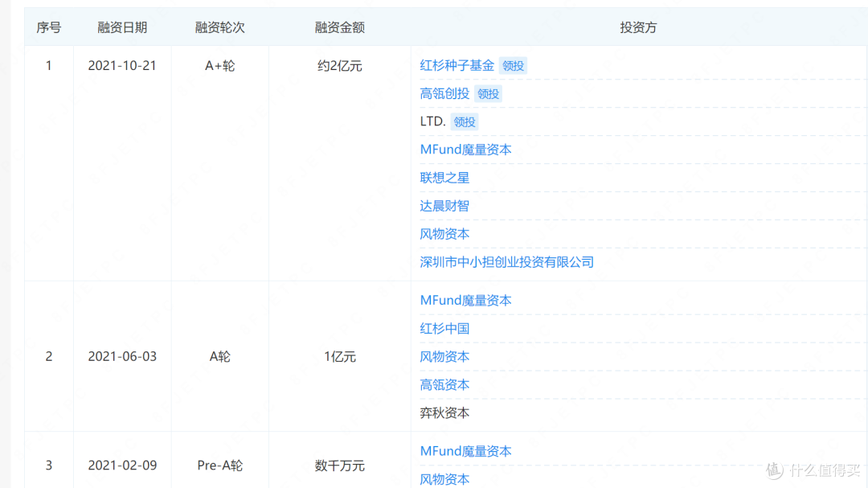Select the 数千万元 amount cell

point(339,465)
